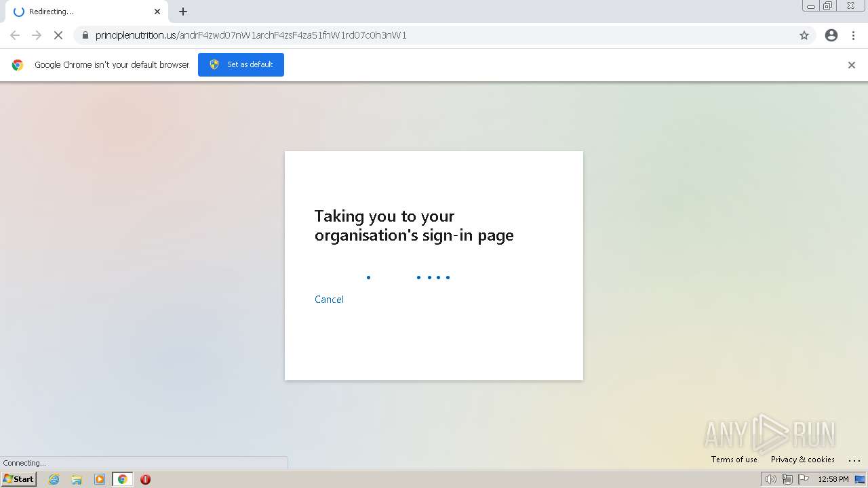868x488 pixels.
Task: Restore down the Chrome window
Action: coord(828,6)
